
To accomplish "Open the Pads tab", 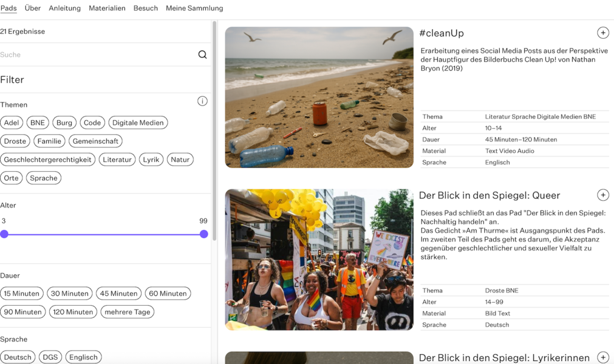I will pos(9,8).
